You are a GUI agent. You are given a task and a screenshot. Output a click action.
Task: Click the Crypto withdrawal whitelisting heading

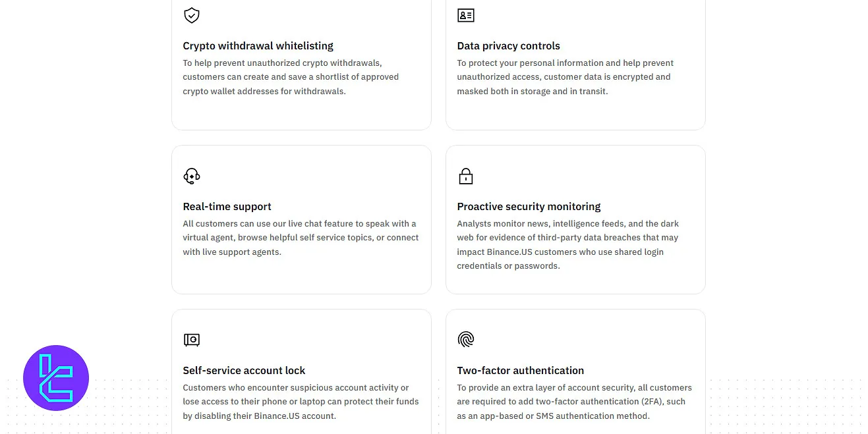tap(258, 45)
